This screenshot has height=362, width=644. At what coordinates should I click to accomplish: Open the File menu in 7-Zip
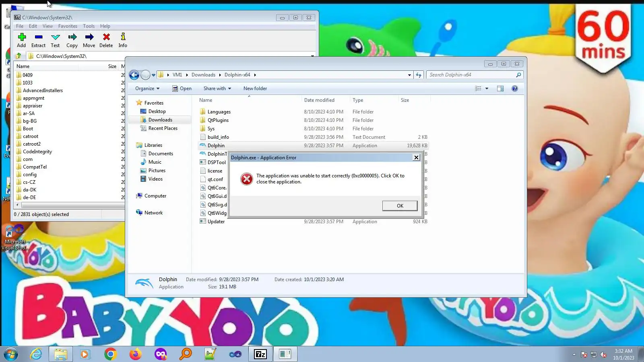(20, 26)
